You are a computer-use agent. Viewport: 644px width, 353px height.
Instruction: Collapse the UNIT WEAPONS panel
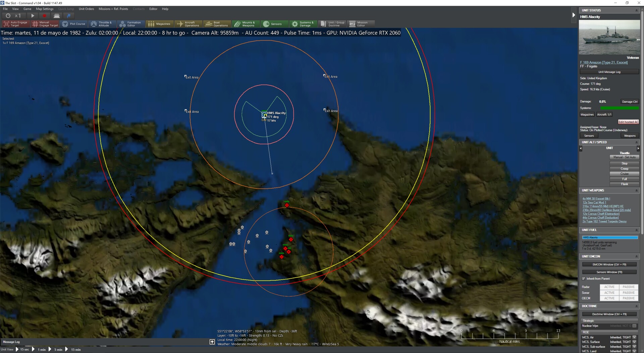click(636, 190)
